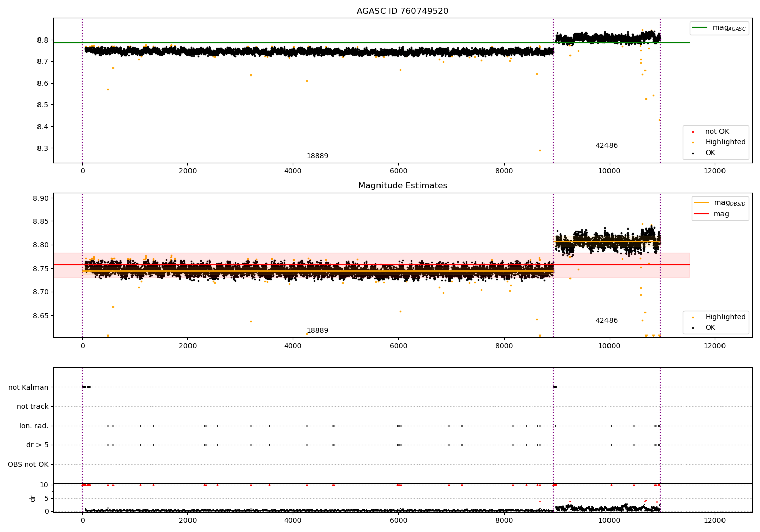Click the 'Ion. rad.' row label

point(34,426)
